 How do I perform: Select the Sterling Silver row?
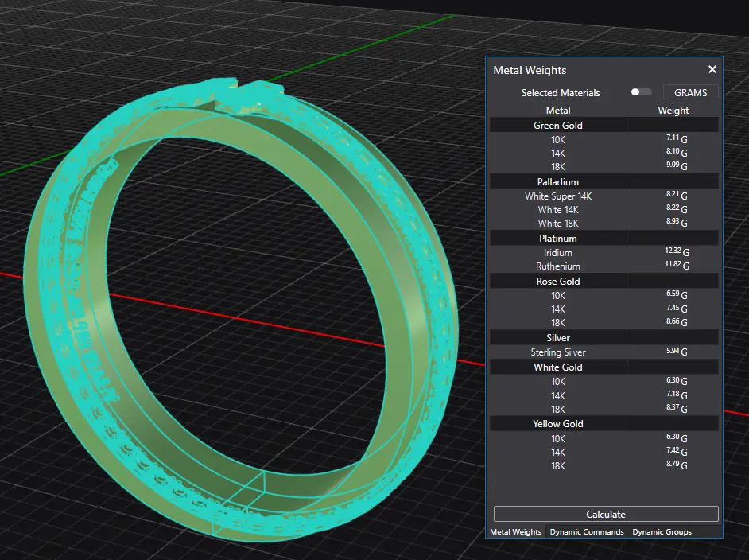[x=558, y=352]
